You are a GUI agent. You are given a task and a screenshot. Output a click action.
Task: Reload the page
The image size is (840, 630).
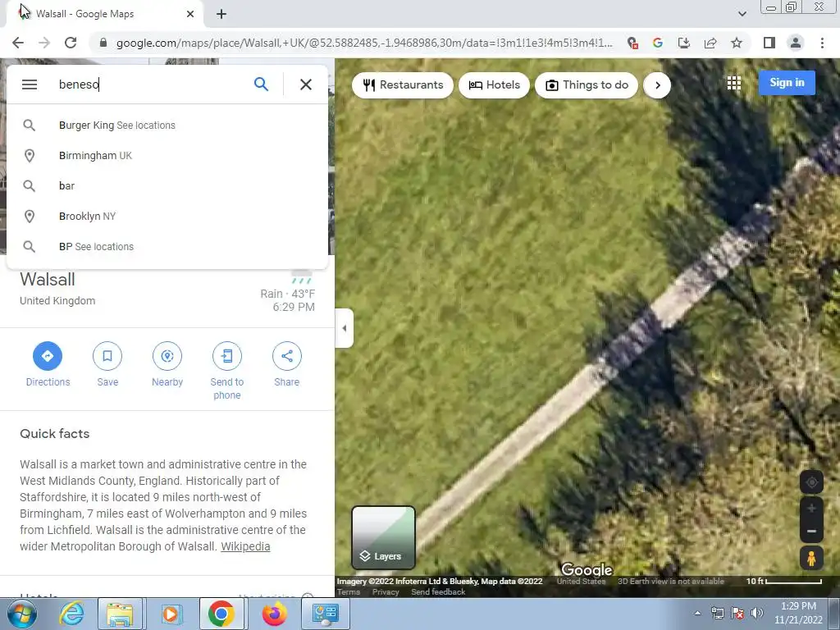pyautogui.click(x=71, y=43)
